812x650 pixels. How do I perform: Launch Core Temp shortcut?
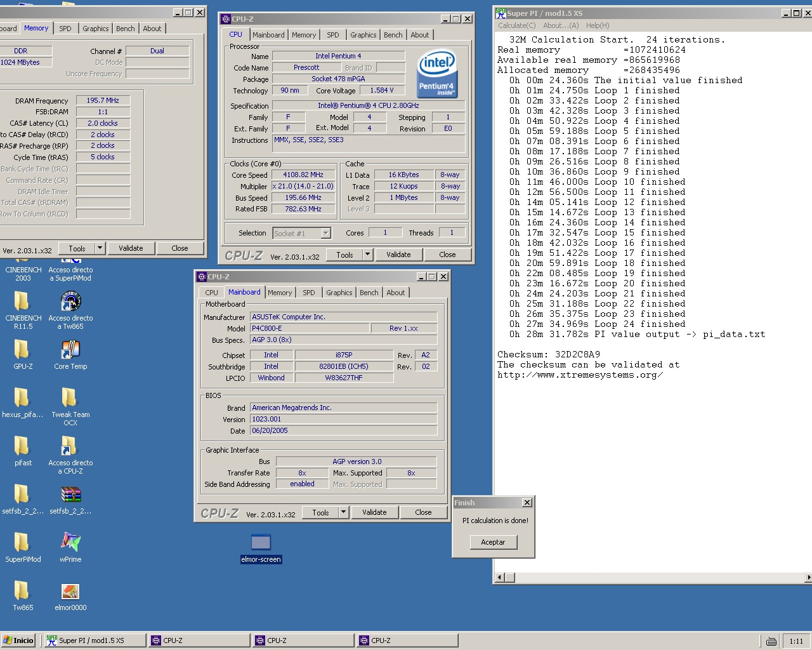pos(70,349)
